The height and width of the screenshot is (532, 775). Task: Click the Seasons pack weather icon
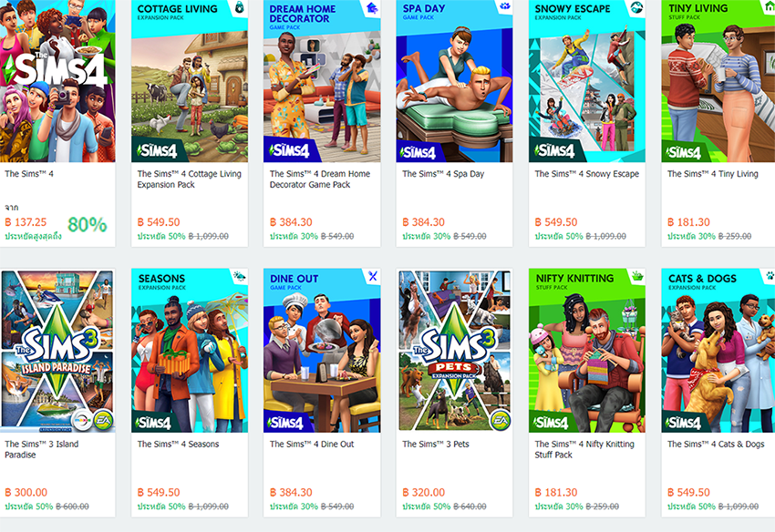tap(239, 276)
